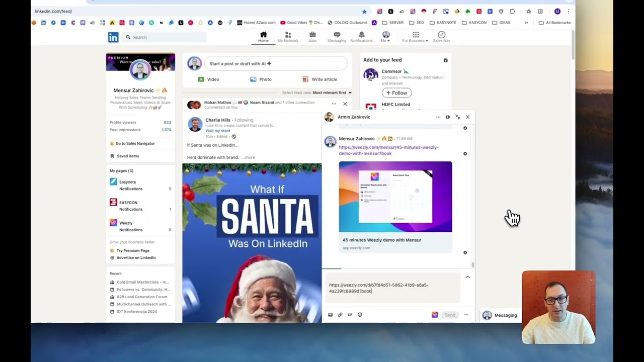Choose the Write article option
Viewport: 644px width, 362px height.
319,79
